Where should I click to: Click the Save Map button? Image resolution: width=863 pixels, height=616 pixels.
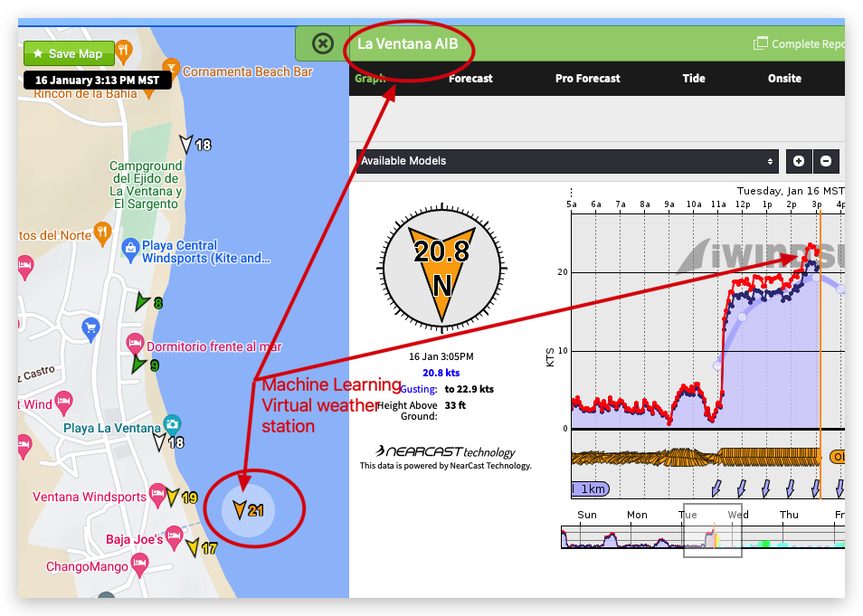point(69,53)
